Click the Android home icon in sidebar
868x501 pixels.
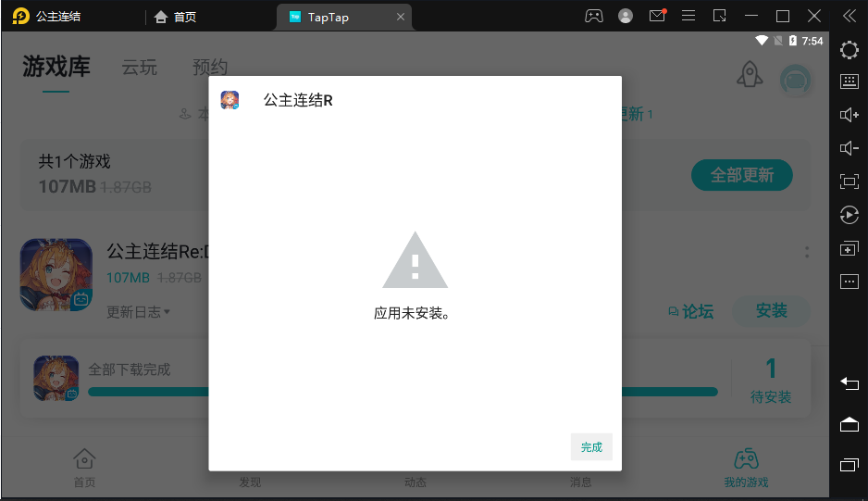(x=849, y=424)
